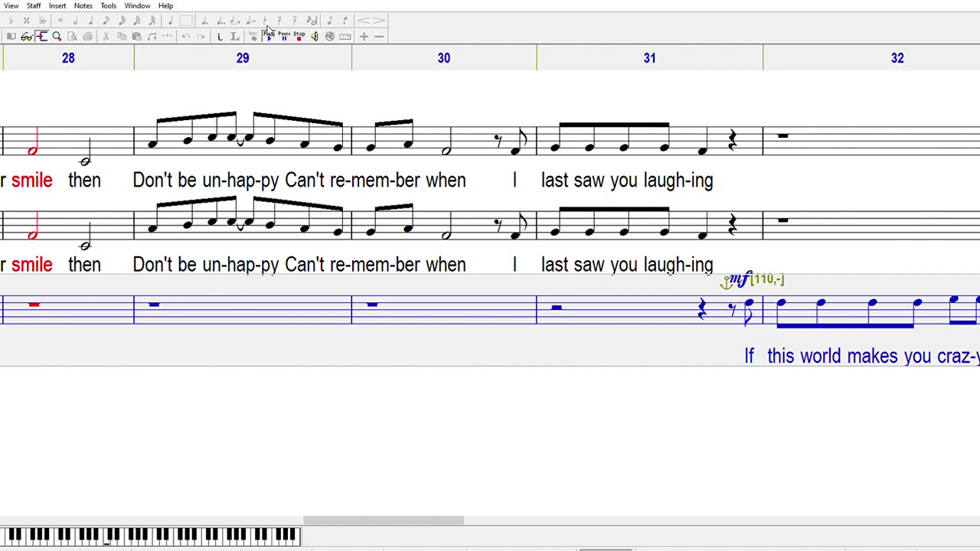Click blue lyric 'If this world makes you'
Viewport: 980px width, 551px height.
coord(837,357)
